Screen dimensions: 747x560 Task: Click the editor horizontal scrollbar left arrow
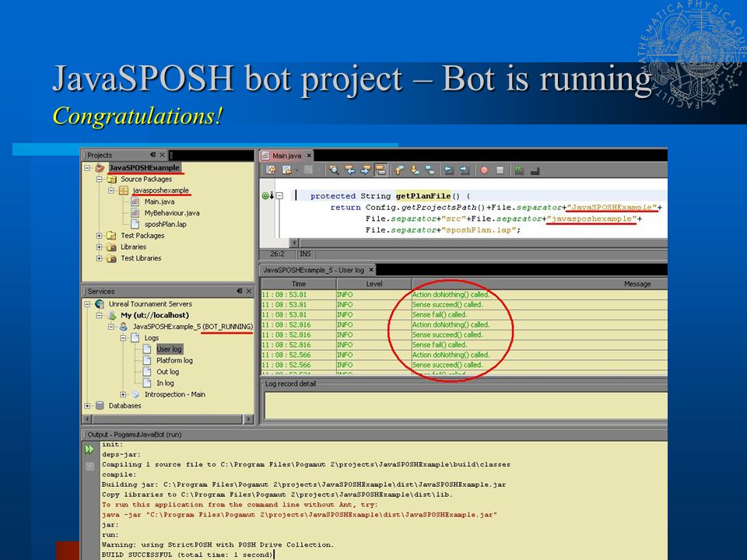pyautogui.click(x=294, y=243)
